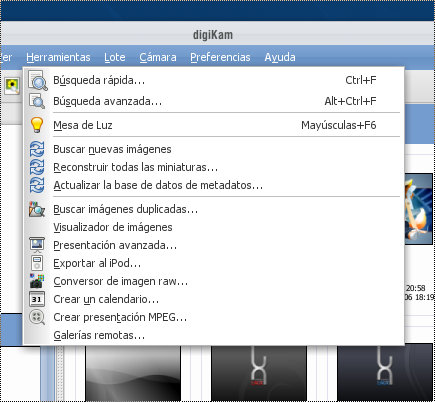
Task: Choose Buscar imágenes duplicadas
Action: [213, 209]
